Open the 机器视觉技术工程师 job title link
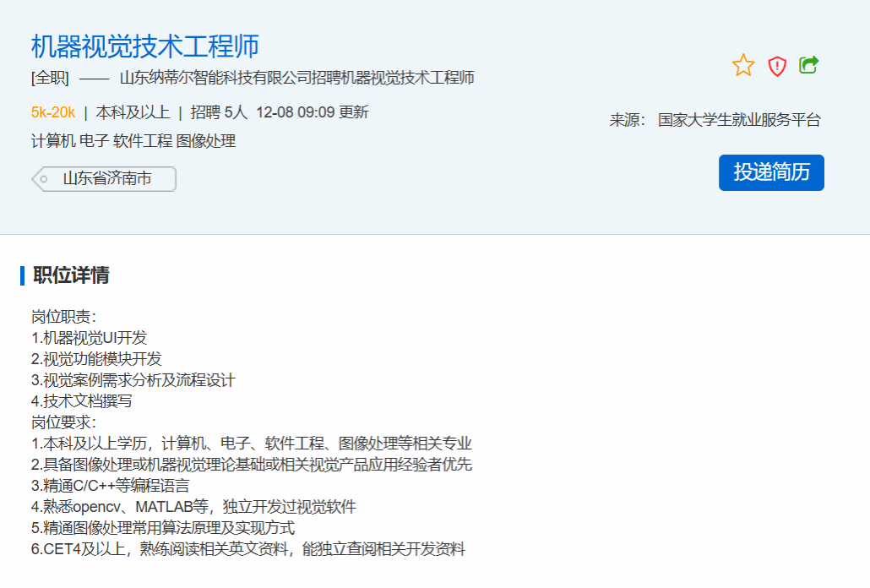This screenshot has width=870, height=588. pos(144,46)
